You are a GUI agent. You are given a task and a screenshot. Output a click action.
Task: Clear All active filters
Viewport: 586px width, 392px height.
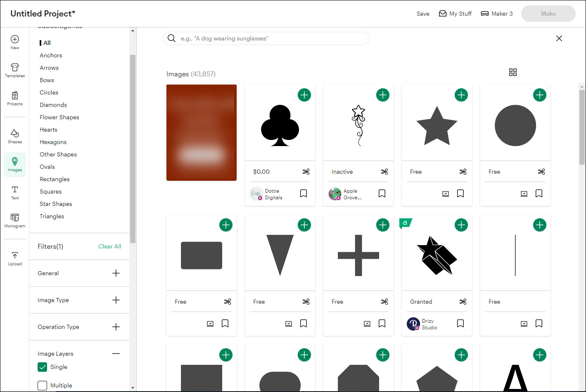[x=109, y=246]
